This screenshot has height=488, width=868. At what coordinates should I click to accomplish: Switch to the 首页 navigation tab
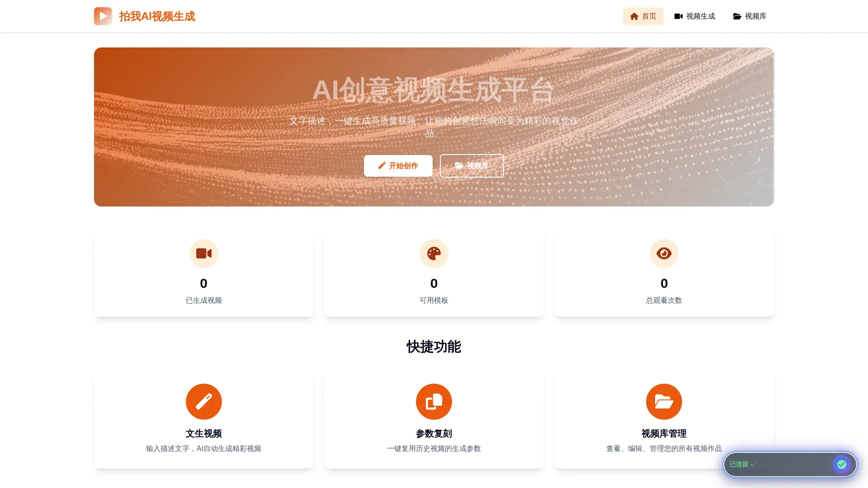[643, 16]
